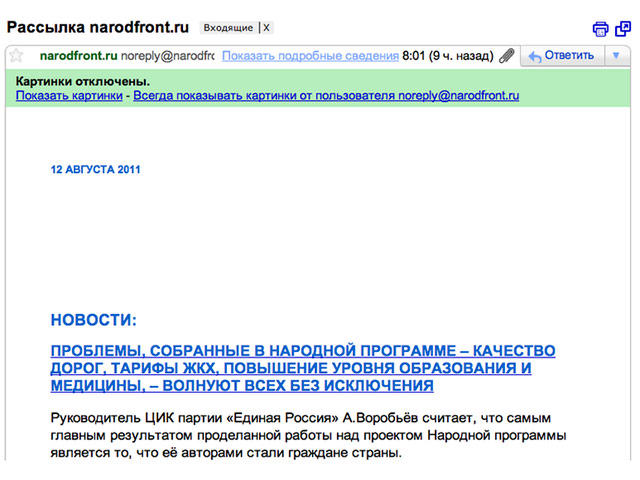Click the Входящие label tag

point(228,29)
